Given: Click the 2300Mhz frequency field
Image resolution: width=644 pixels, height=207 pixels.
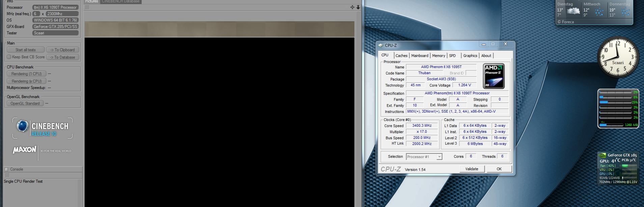Looking at the screenshot, I should coord(62,14).
